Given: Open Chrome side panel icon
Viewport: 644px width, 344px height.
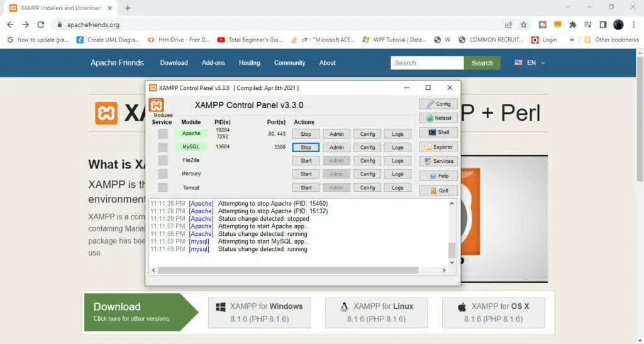Looking at the screenshot, I should (603, 25).
